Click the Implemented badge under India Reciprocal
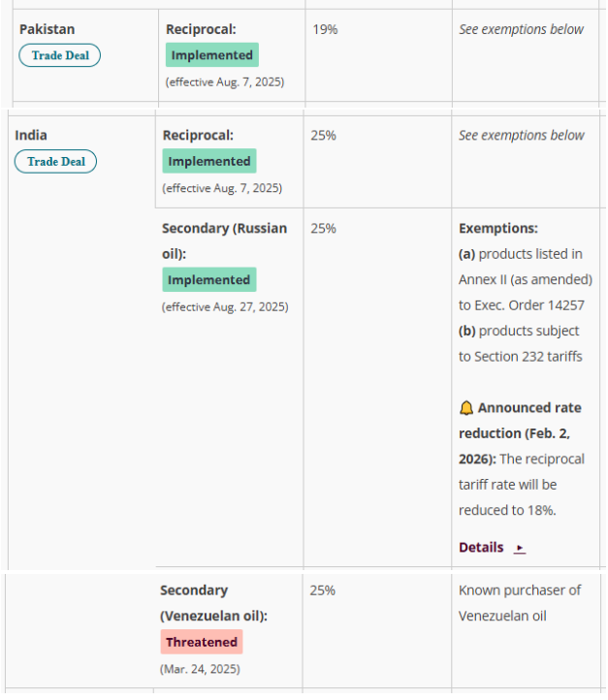 [x=208, y=162]
